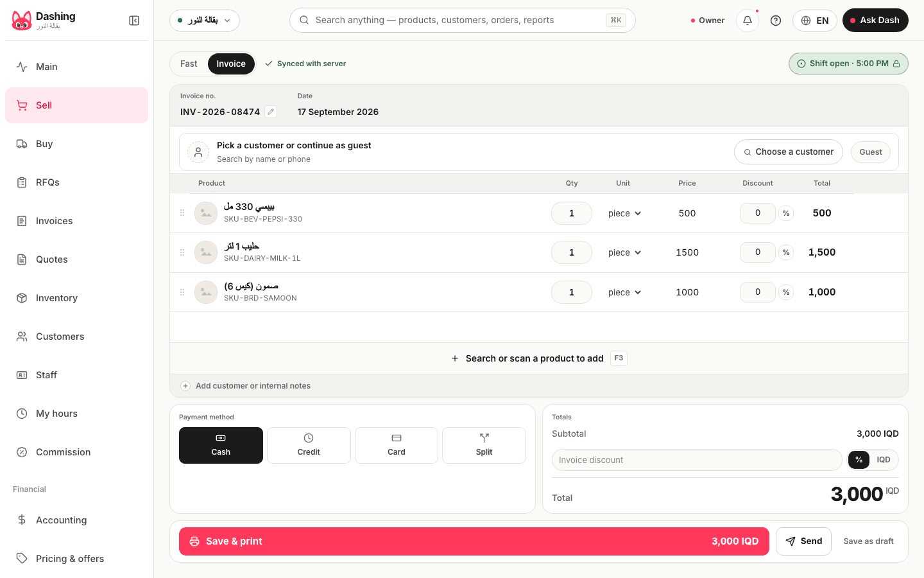Toggle percent discount on samoon row

(786, 292)
